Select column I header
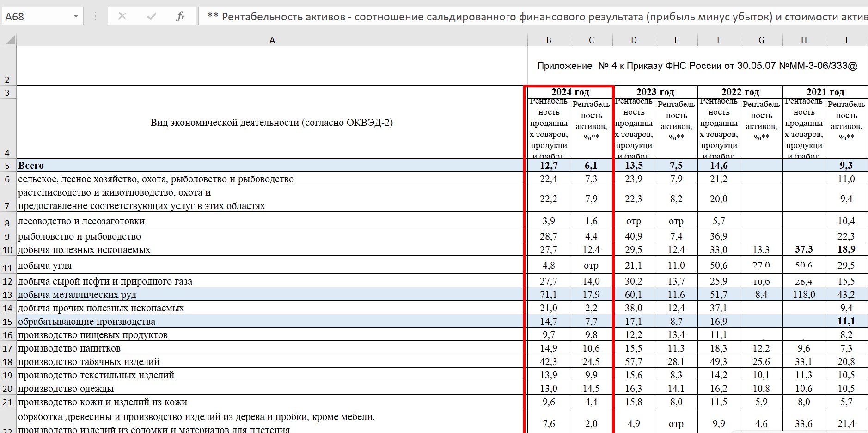Viewport: 868px width, 433px height. coord(846,40)
